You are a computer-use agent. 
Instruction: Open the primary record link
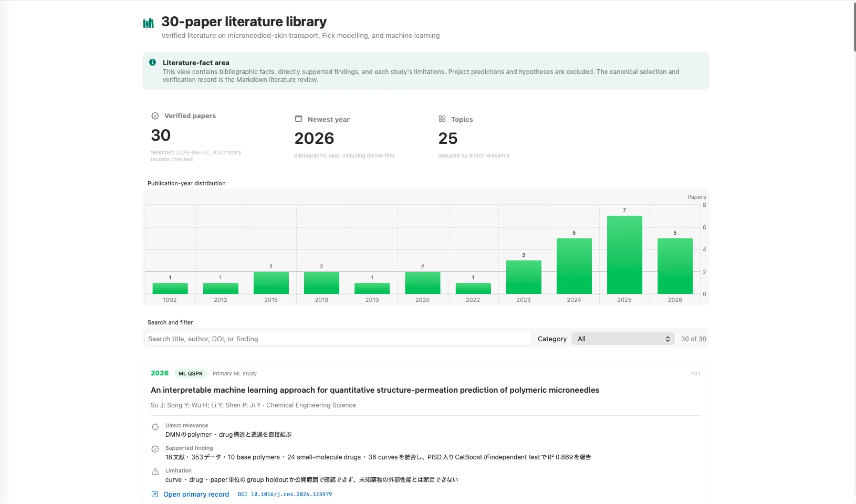196,495
